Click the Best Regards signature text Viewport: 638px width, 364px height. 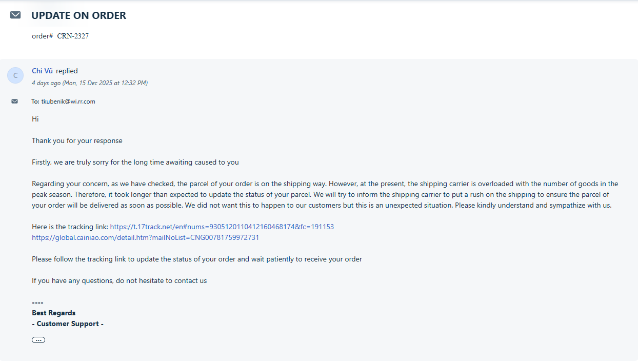click(x=54, y=313)
